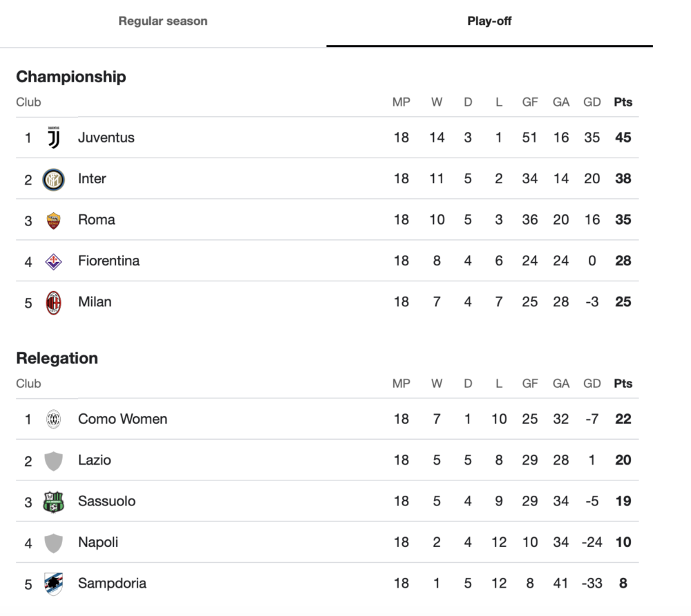Click the Lazio placeholder shield icon
The image size is (691, 616).
coord(53,460)
